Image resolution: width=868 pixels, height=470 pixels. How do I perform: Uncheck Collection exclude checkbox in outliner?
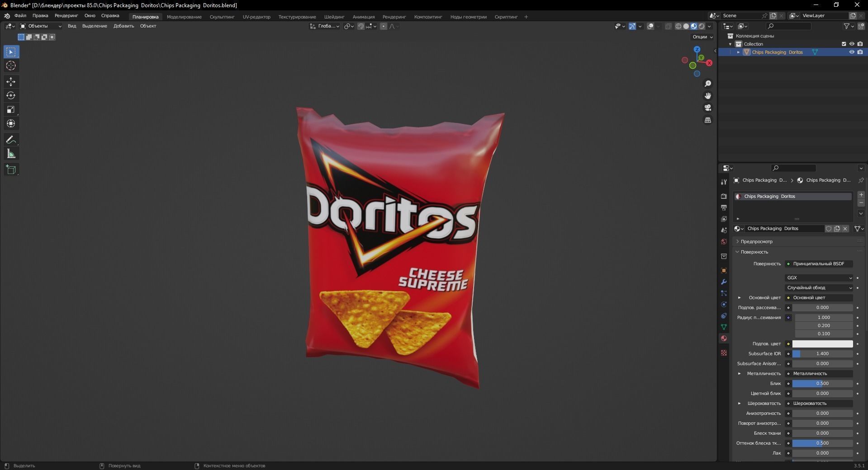844,44
